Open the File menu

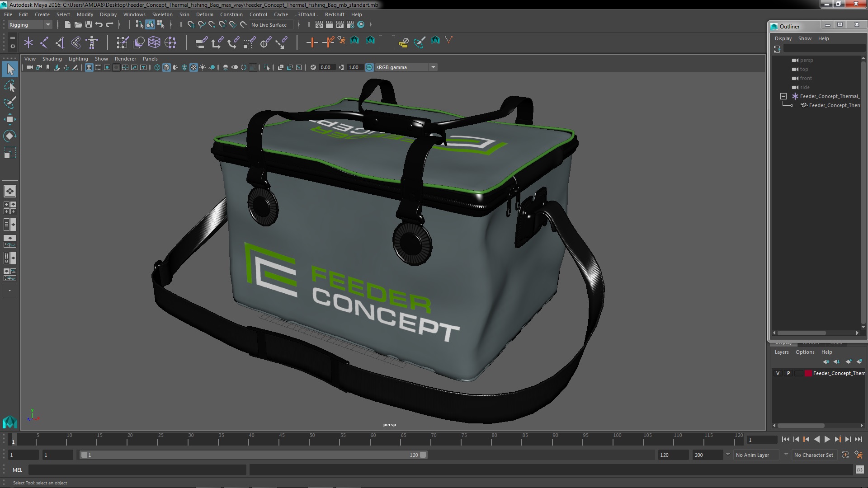pyautogui.click(x=8, y=14)
